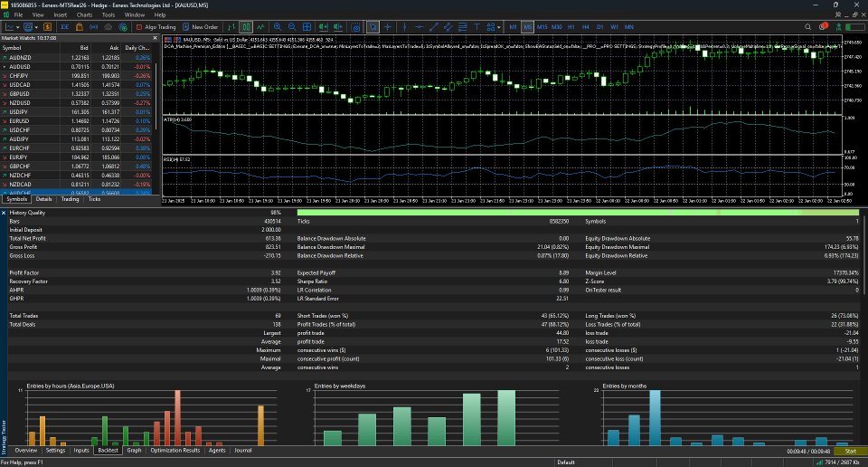Open the MetaEditor IDE icon
Screen dimensions: 868x467
pyautogui.click(x=65, y=26)
